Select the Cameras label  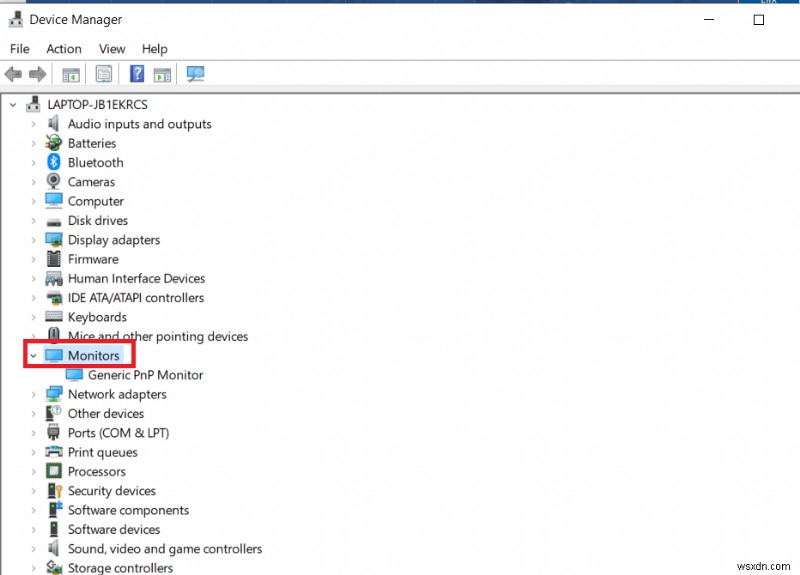tap(91, 182)
